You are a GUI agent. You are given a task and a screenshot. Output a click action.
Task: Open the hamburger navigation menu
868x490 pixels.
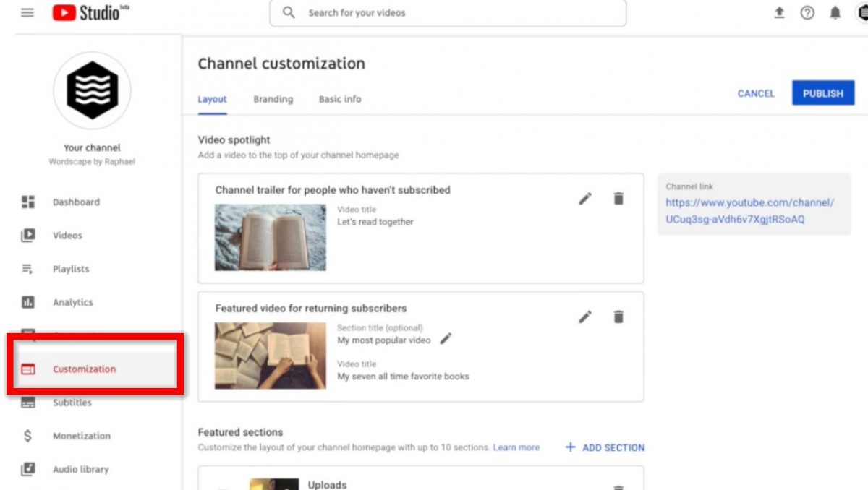click(27, 13)
